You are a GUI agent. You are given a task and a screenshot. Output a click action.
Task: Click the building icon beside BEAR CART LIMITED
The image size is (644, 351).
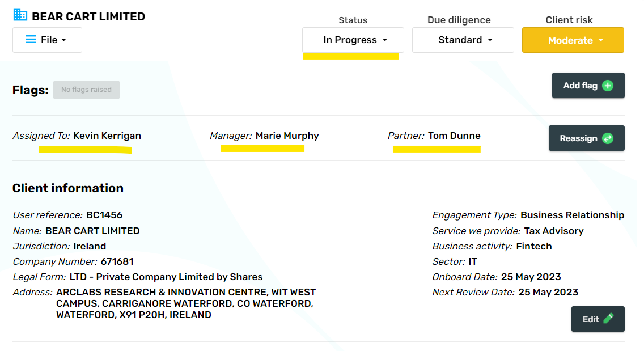tap(20, 15)
